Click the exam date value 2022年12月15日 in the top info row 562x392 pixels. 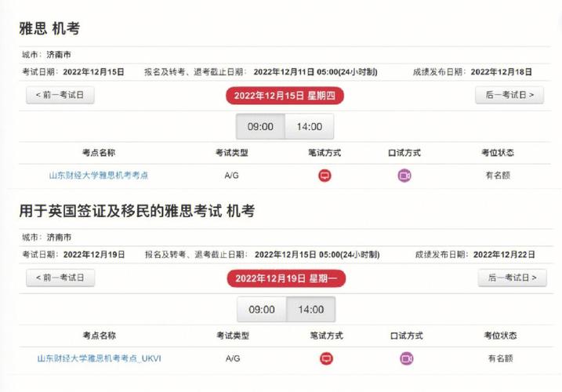93,72
